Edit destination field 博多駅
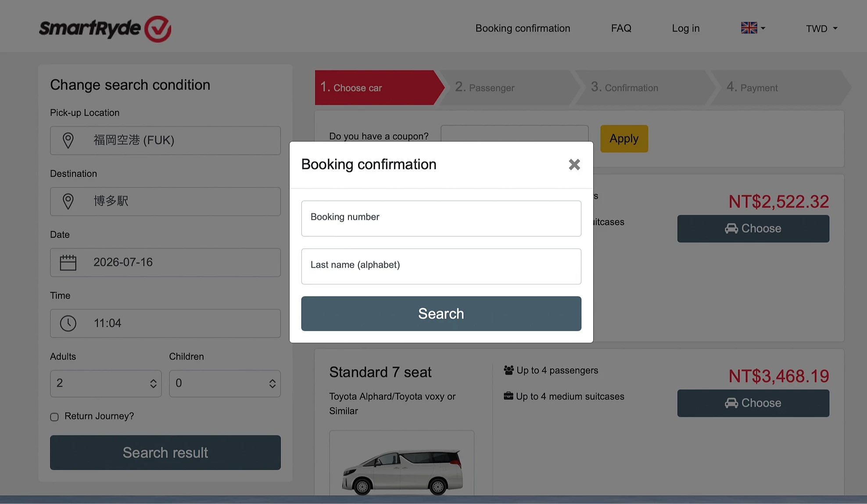867x504 pixels. (165, 201)
